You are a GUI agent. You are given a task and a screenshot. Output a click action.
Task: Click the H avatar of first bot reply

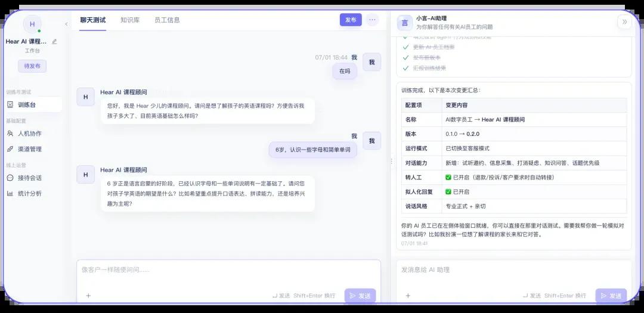(x=85, y=97)
